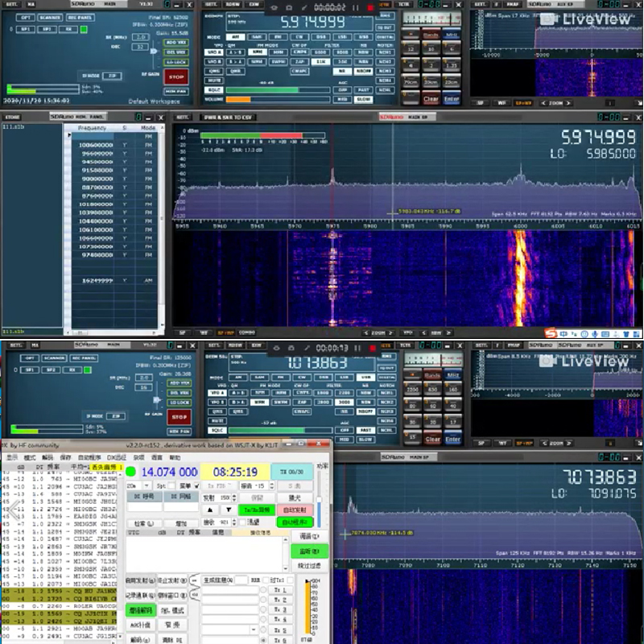Select memory row 100600000 in the memory panel
The image size is (644, 644).
pos(114,145)
